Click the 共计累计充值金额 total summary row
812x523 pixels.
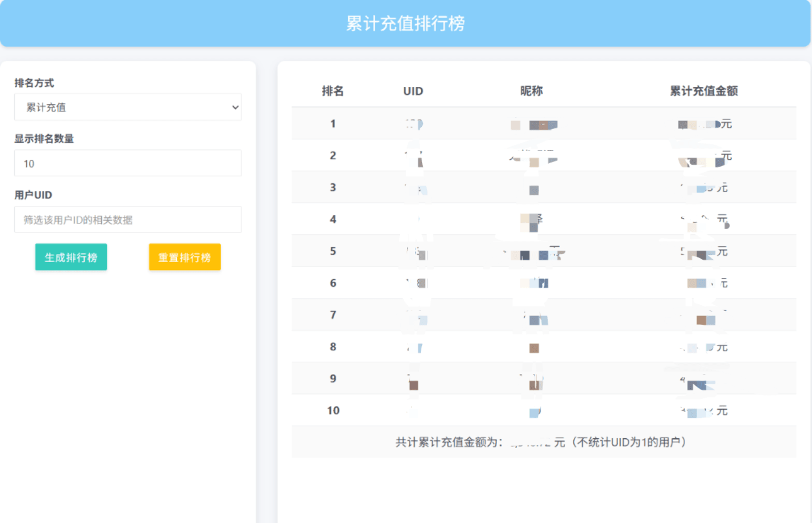[x=543, y=442]
